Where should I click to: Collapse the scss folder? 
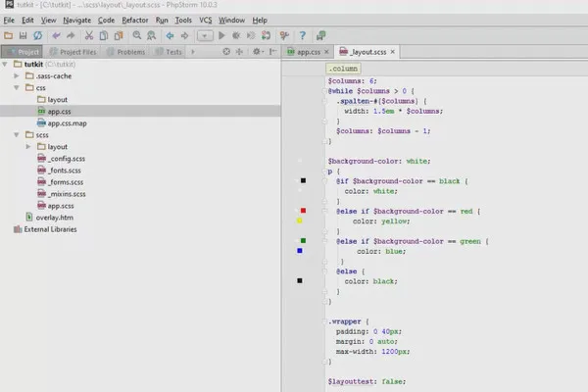17,134
